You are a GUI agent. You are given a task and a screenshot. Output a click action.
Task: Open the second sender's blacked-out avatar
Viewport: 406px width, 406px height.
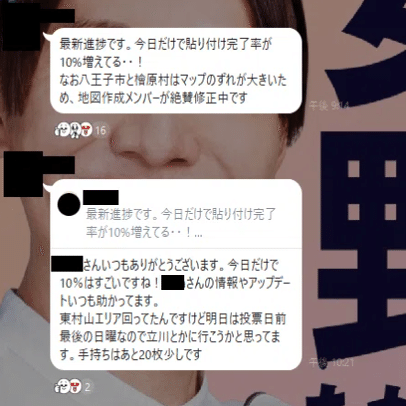(23, 174)
